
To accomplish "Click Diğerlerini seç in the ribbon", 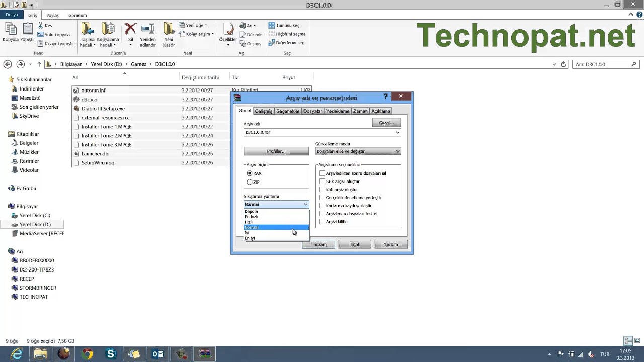I will (286, 43).
